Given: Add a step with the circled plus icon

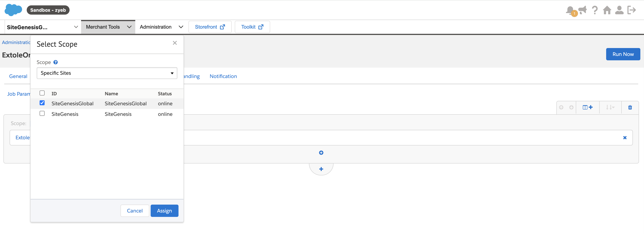Looking at the screenshot, I should (x=321, y=153).
